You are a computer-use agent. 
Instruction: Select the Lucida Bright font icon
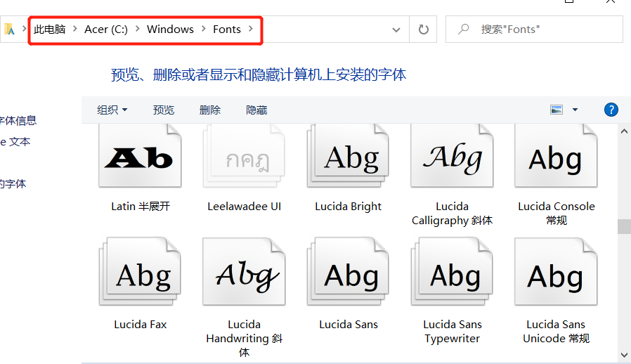point(348,156)
